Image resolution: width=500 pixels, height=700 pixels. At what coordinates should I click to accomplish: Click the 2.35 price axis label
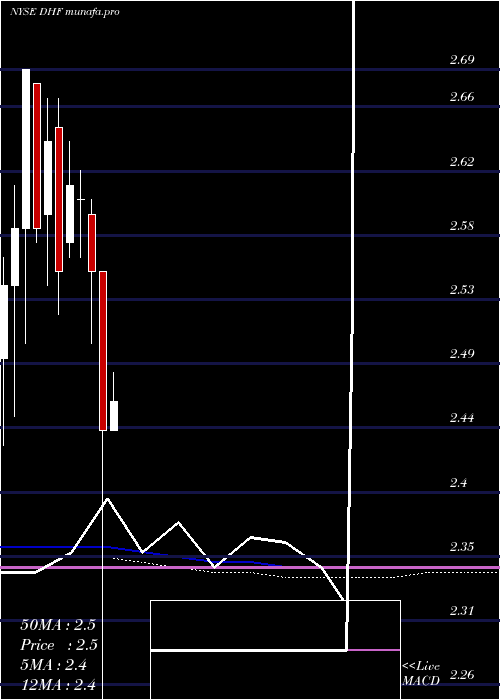click(462, 547)
